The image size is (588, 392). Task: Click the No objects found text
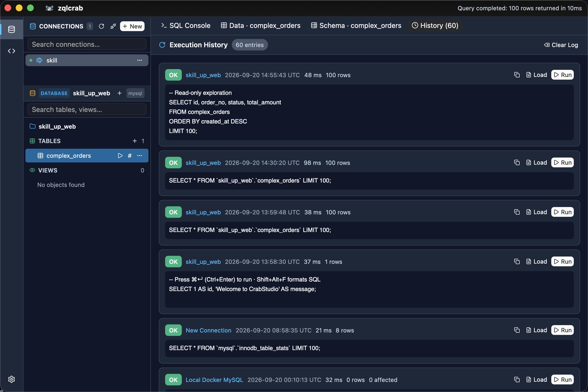[x=61, y=185]
